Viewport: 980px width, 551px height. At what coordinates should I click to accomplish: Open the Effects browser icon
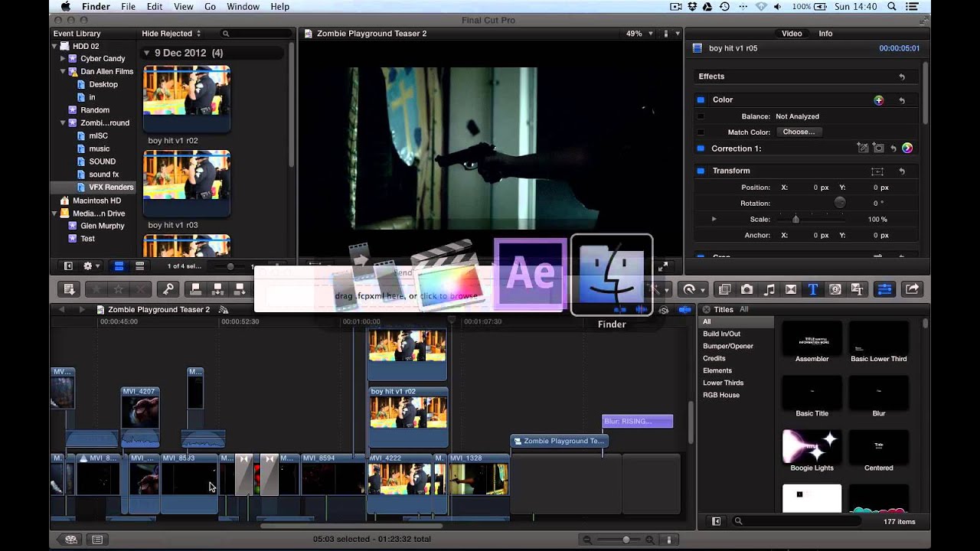[x=724, y=289]
